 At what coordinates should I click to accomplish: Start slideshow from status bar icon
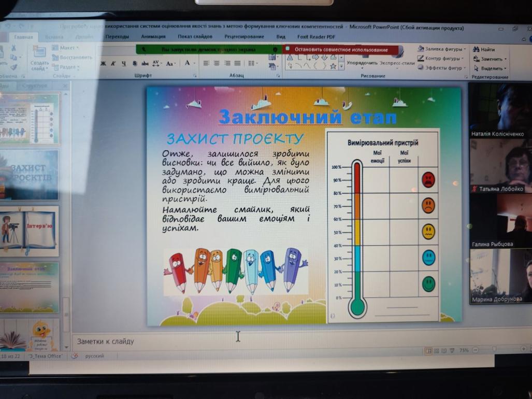point(452,350)
